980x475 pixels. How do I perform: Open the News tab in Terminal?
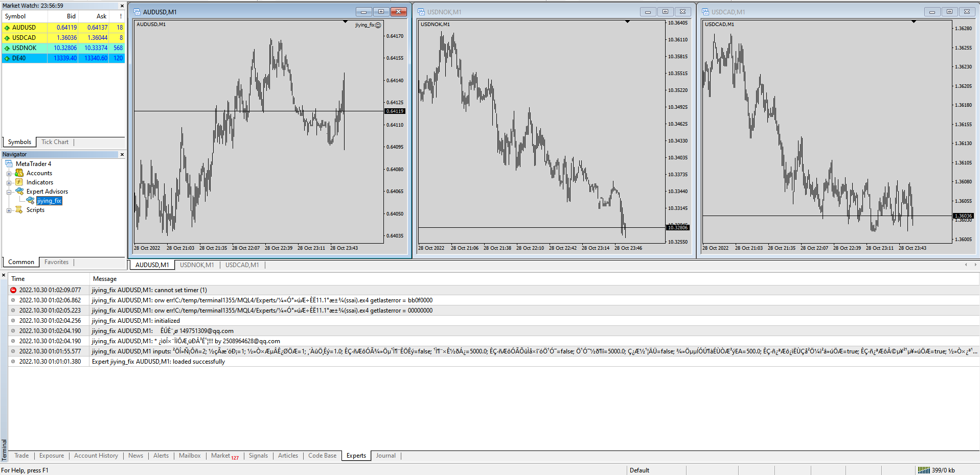[135, 456]
